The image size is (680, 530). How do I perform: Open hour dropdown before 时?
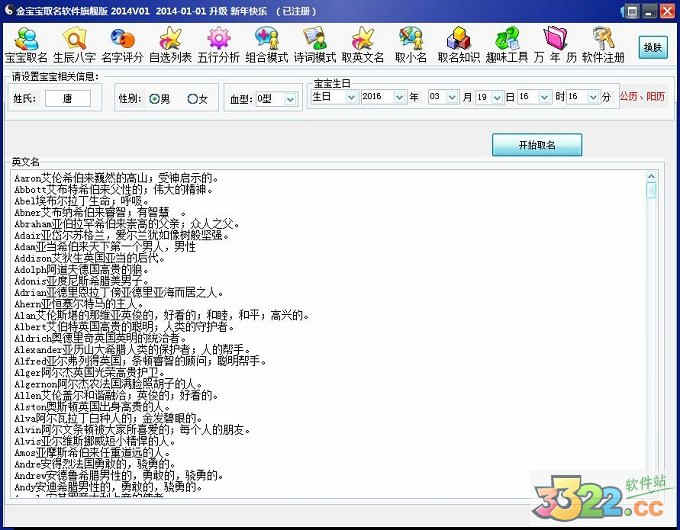coord(544,97)
